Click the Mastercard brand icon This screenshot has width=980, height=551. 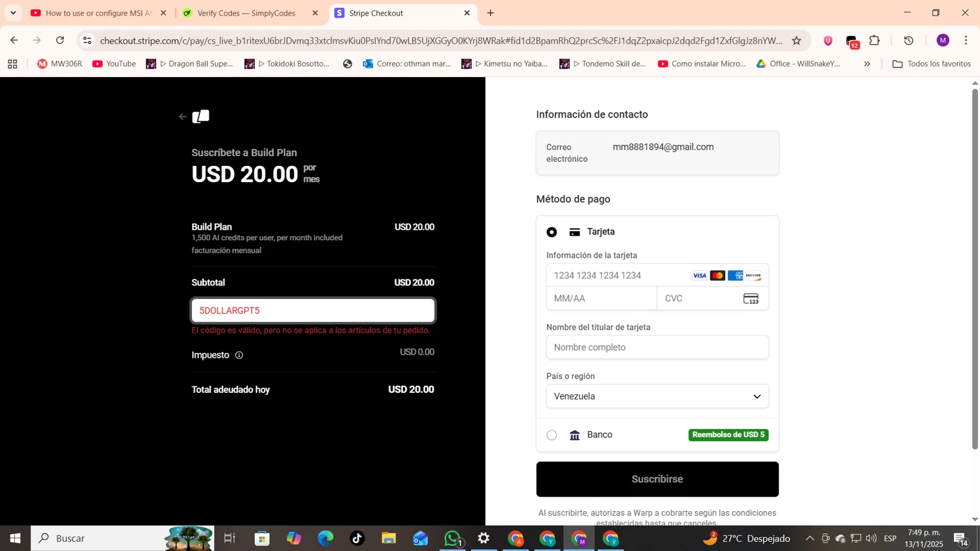point(717,275)
